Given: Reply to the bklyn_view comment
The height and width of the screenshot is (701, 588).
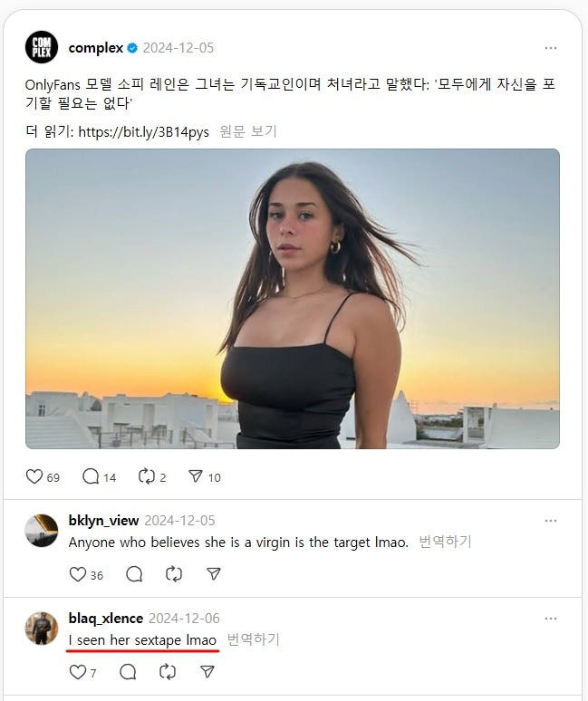Looking at the screenshot, I should point(134,574).
